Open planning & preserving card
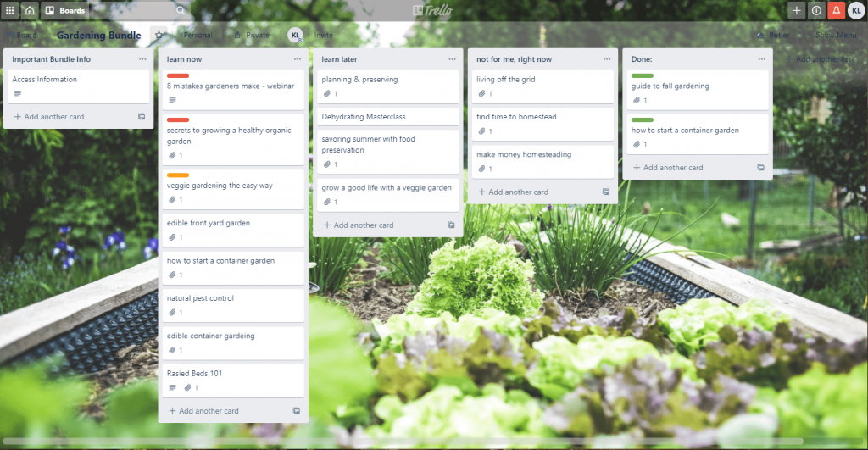This screenshot has height=450, width=868. coord(388,86)
